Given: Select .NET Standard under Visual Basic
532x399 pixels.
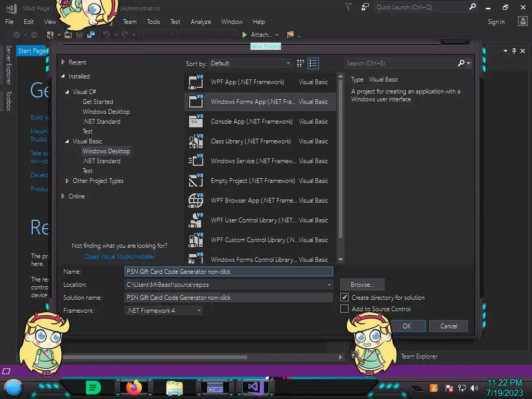Looking at the screenshot, I should pos(101,161).
